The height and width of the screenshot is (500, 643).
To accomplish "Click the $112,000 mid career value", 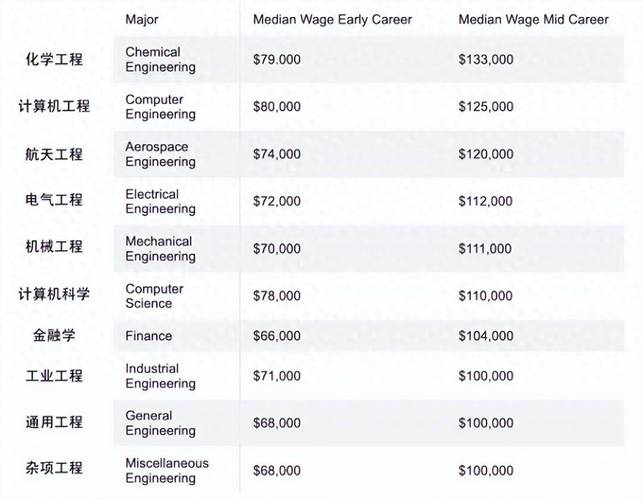I will [x=486, y=201].
